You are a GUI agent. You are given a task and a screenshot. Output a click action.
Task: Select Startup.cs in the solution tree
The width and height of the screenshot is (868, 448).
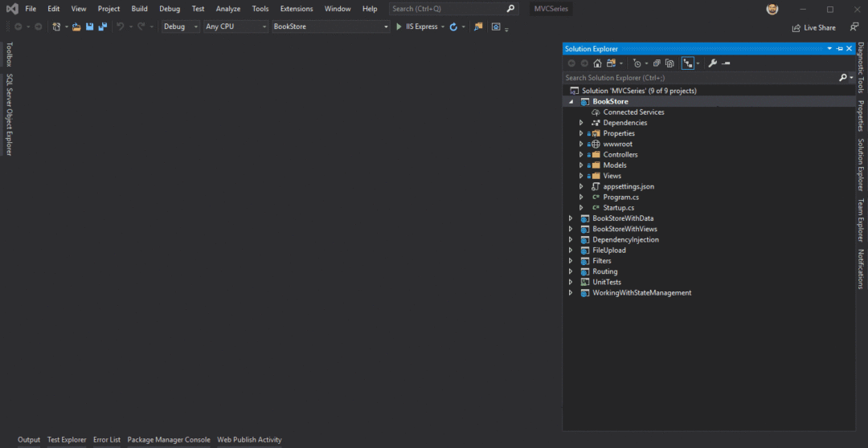coord(618,207)
